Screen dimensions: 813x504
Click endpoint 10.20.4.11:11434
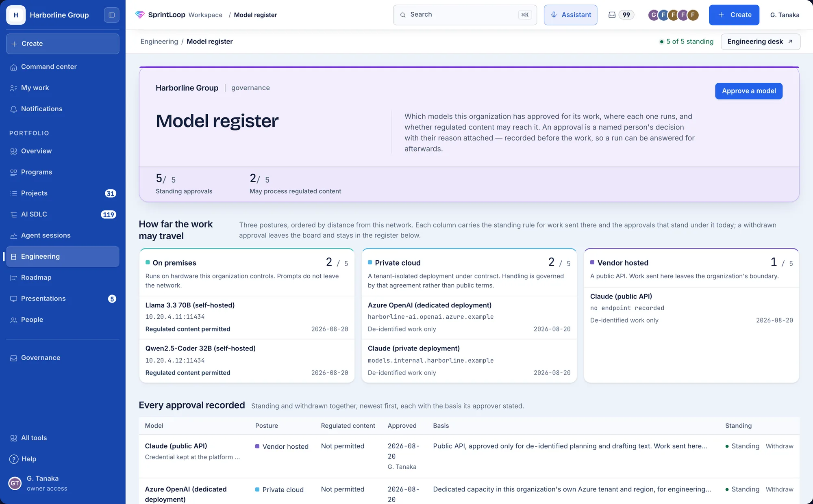pos(175,317)
